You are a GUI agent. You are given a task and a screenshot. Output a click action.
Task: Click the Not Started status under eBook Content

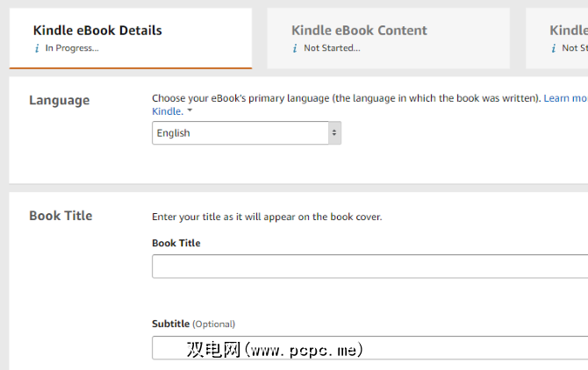point(332,48)
